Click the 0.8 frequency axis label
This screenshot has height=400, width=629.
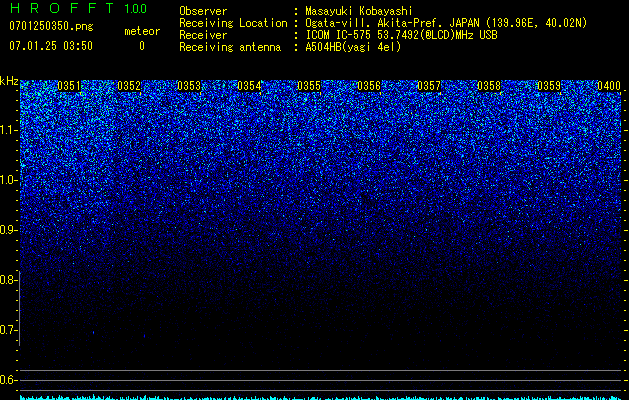7,280
